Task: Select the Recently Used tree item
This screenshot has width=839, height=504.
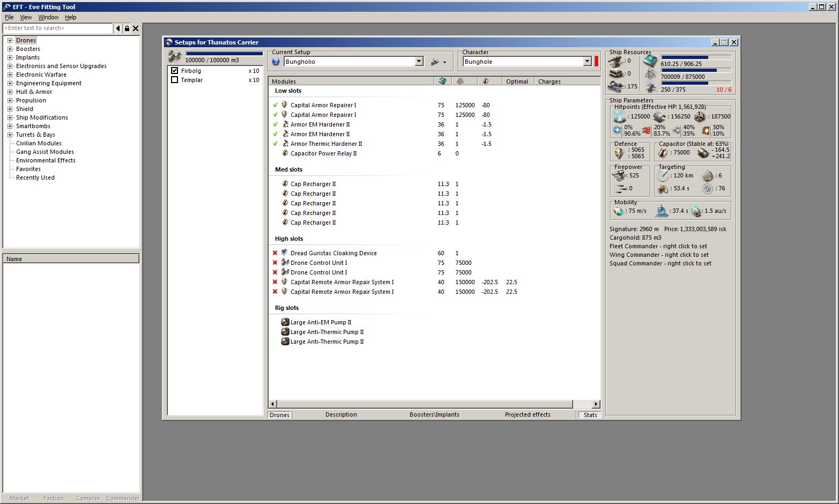Action: click(x=35, y=177)
